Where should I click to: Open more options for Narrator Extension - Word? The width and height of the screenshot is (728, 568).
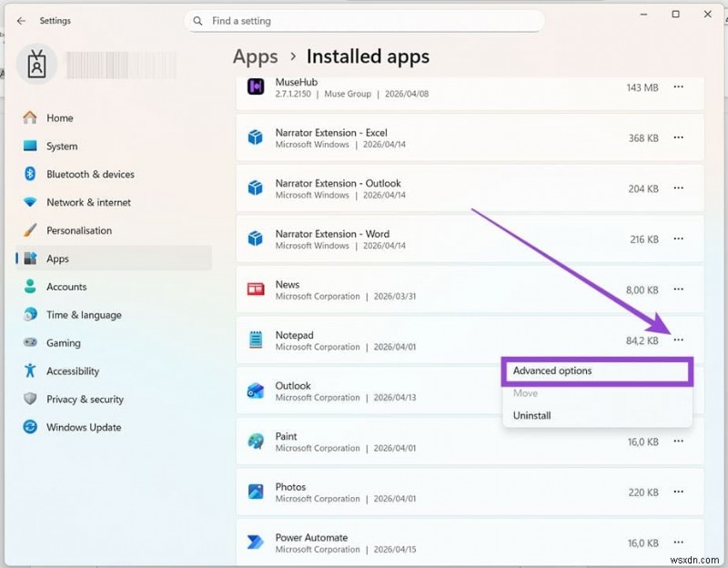pos(678,238)
